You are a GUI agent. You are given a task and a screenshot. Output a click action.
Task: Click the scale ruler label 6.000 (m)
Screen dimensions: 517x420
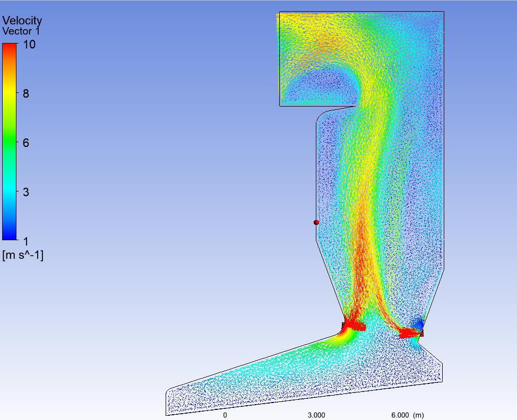pyautogui.click(x=408, y=415)
